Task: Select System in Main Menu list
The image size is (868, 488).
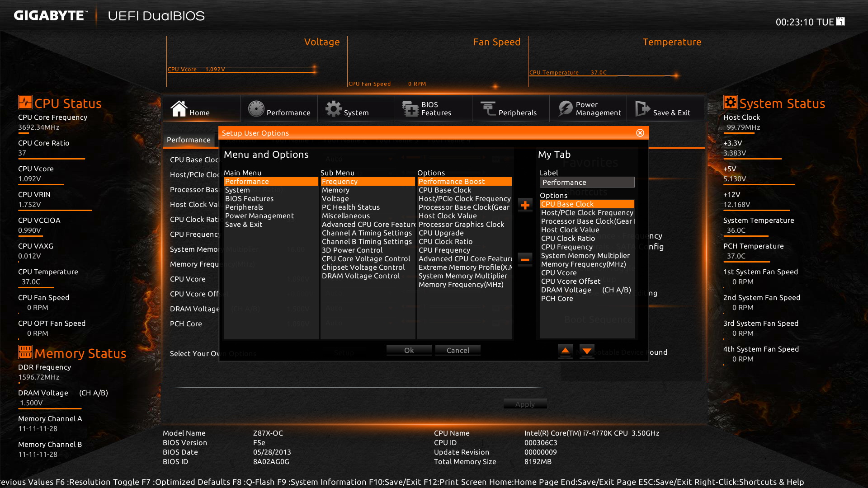Action: 271,190
